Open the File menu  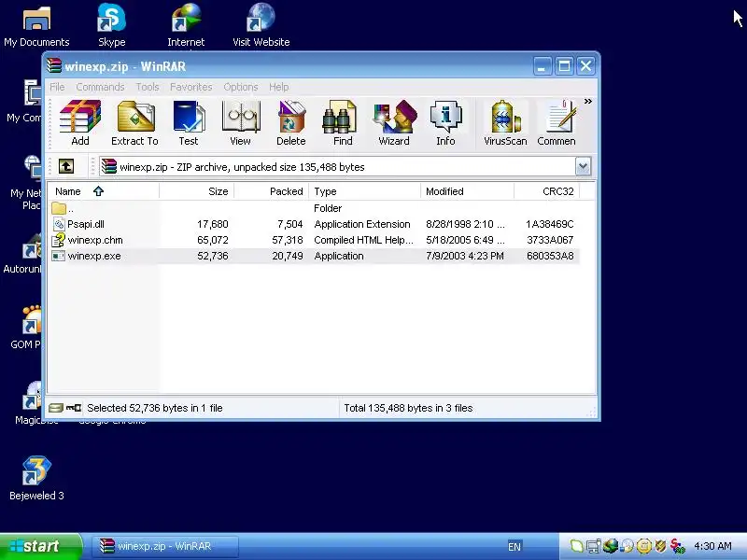tap(57, 87)
